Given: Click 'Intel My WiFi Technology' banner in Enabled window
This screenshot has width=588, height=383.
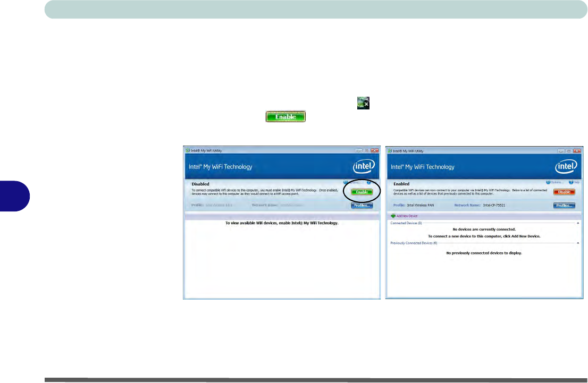Looking at the screenshot, I should pos(423,167).
